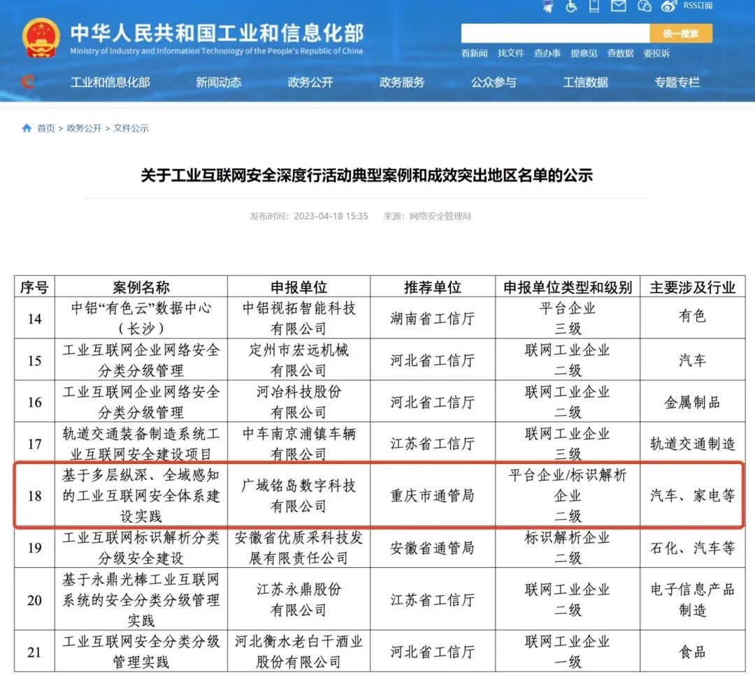Open 专题专栏 navigation item
The height and width of the screenshot is (700, 755).
click(677, 82)
